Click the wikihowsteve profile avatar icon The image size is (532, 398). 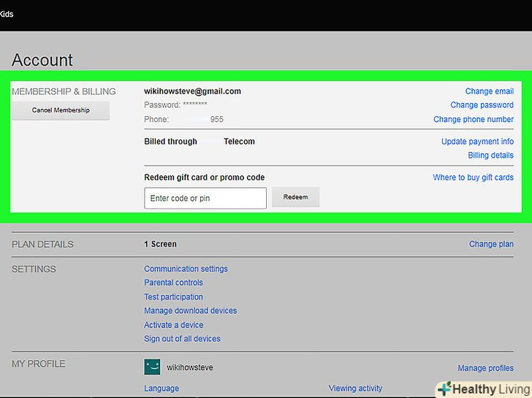(152, 367)
